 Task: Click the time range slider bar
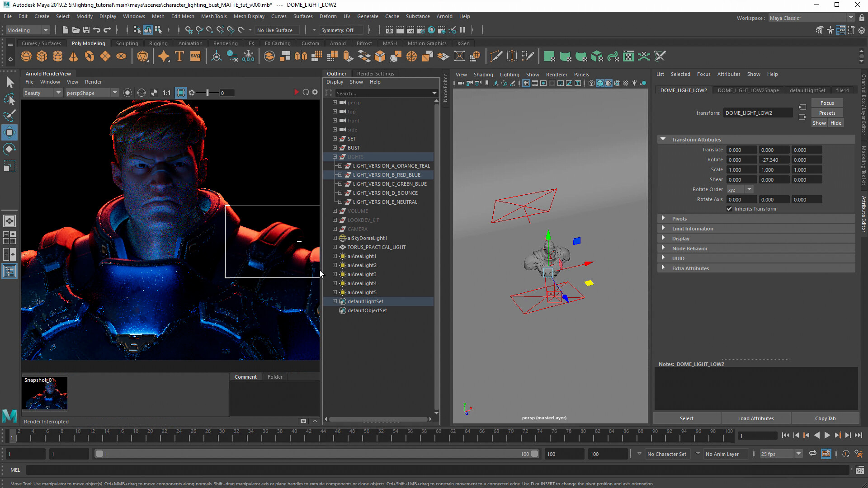[316, 454]
